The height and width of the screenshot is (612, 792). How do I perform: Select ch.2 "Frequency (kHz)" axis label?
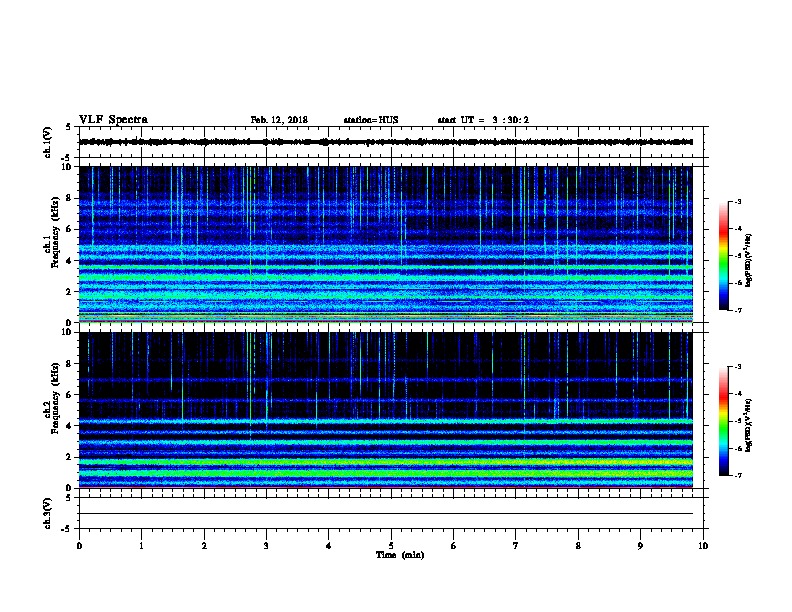coord(55,398)
